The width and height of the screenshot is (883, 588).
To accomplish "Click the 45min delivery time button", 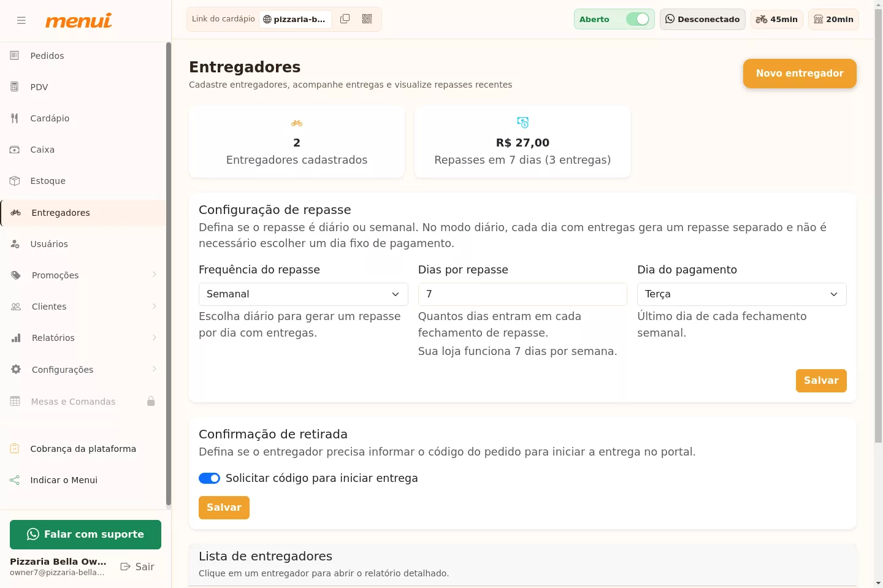I will point(776,19).
